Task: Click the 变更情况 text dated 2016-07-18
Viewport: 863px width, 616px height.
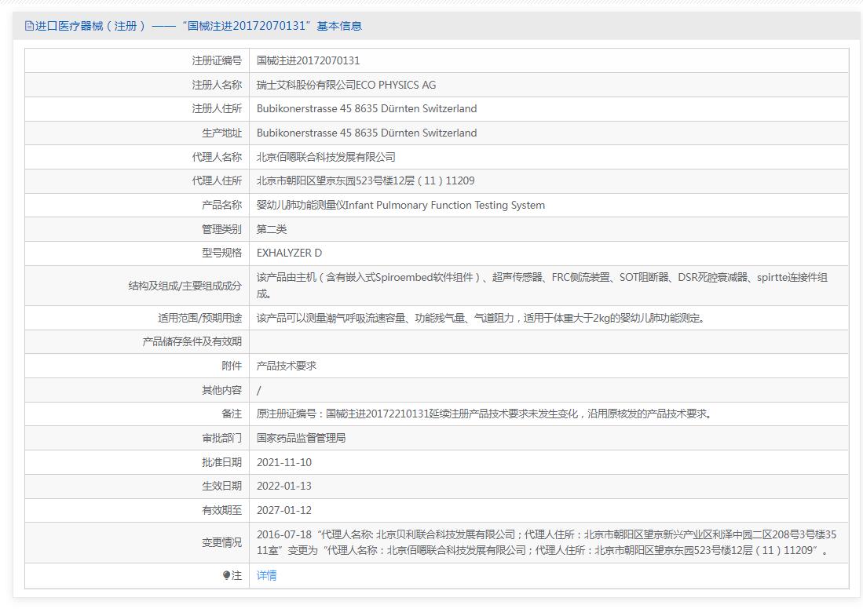Action: tap(547, 542)
